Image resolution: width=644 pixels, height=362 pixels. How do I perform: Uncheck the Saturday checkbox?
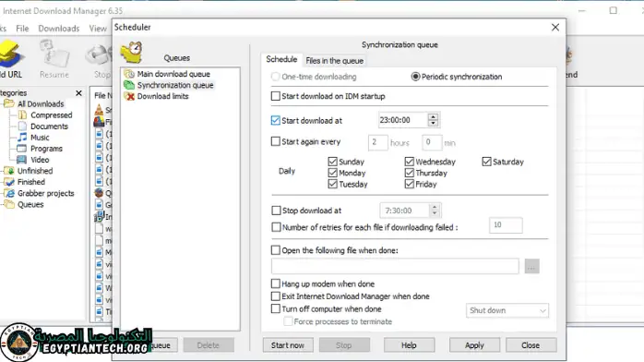point(487,162)
